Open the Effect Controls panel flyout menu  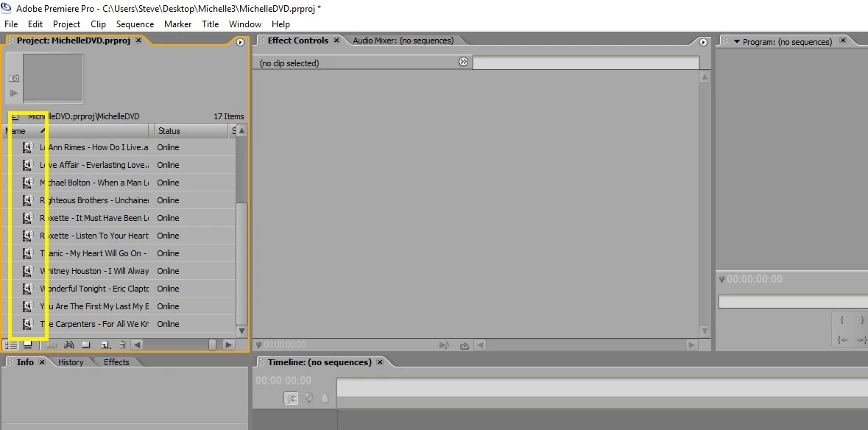tap(703, 42)
